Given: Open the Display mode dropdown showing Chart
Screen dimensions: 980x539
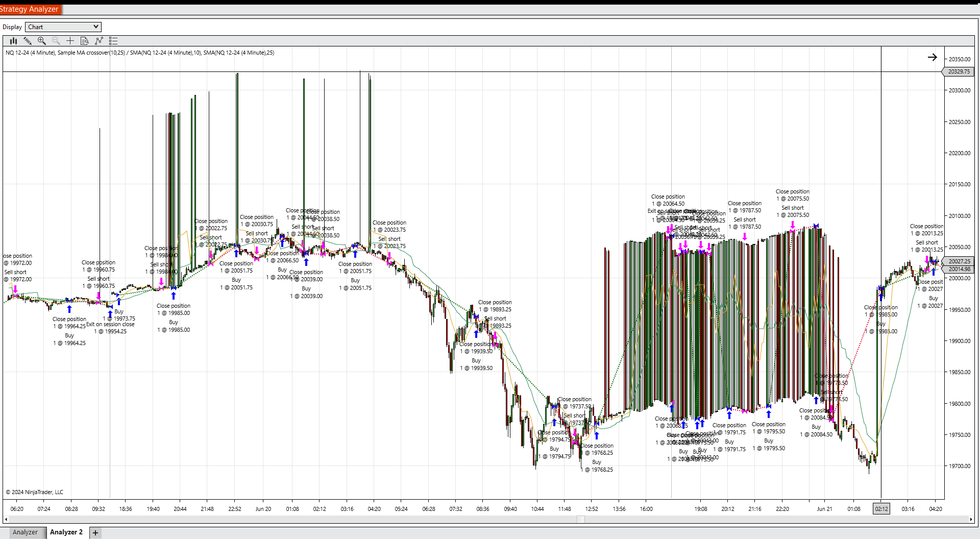Looking at the screenshot, I should tap(63, 27).
